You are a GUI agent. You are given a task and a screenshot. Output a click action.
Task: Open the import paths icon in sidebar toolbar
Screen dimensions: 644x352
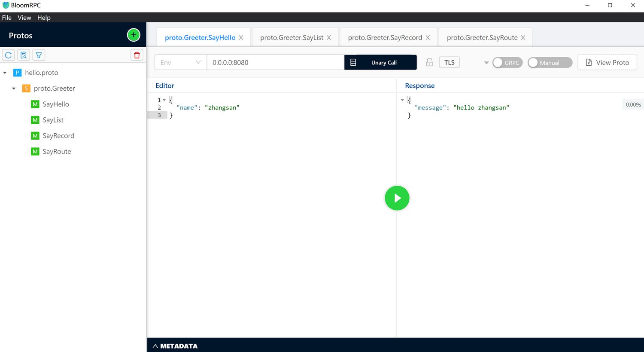point(24,55)
